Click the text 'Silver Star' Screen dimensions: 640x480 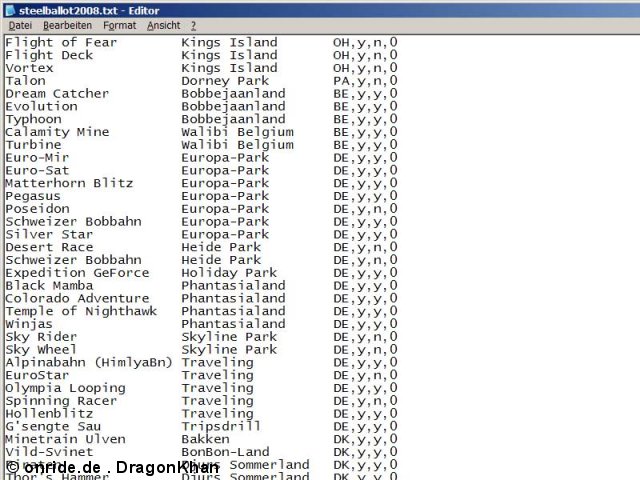(49, 234)
